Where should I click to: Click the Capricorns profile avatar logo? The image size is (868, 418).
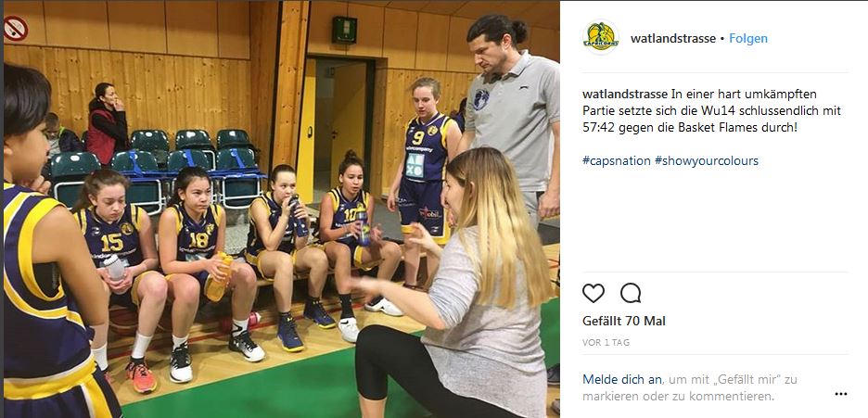(x=601, y=38)
